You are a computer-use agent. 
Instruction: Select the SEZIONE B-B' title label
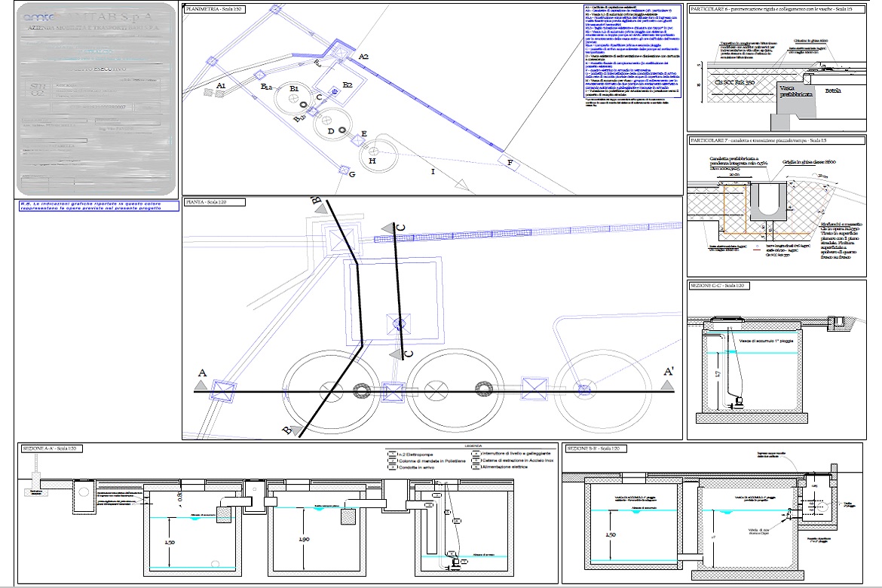pyautogui.click(x=591, y=449)
